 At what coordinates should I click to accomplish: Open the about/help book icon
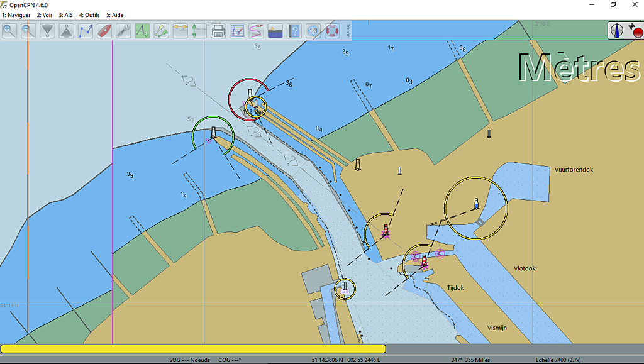(x=294, y=31)
